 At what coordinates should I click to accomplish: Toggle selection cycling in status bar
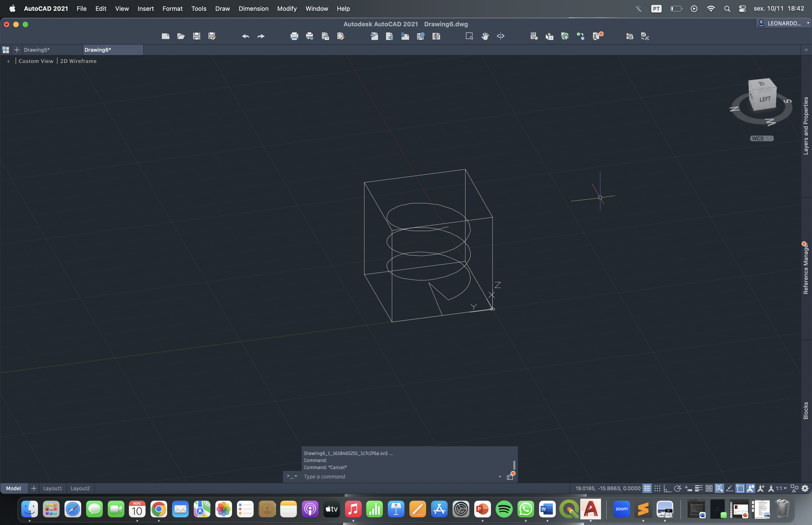click(719, 488)
